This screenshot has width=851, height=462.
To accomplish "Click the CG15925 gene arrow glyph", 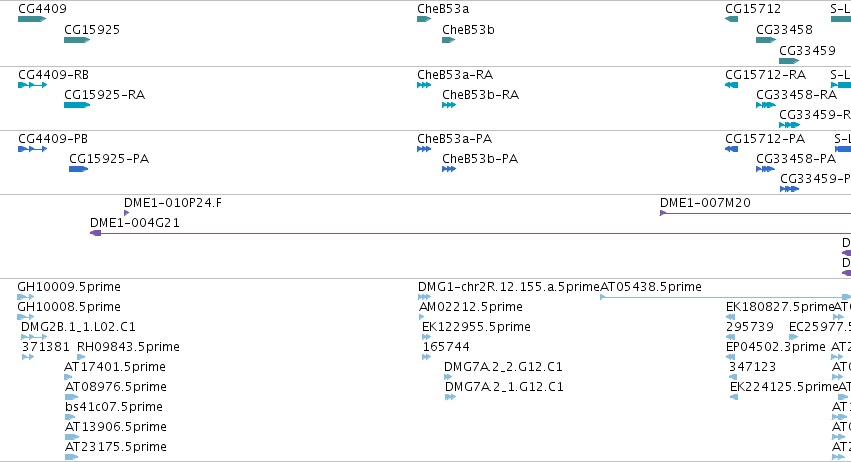I will click(x=77, y=40).
